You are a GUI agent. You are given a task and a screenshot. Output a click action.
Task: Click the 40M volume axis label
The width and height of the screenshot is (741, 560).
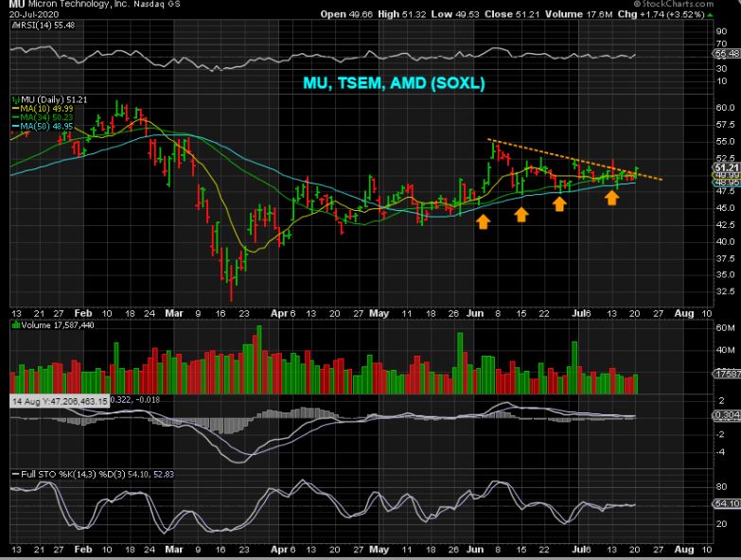coord(726,350)
